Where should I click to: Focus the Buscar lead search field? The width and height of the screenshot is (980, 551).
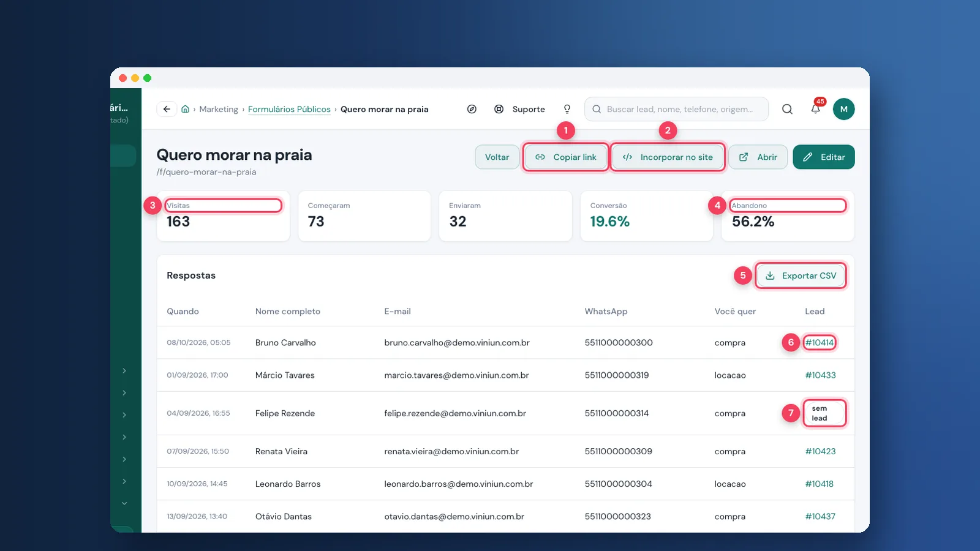point(676,109)
